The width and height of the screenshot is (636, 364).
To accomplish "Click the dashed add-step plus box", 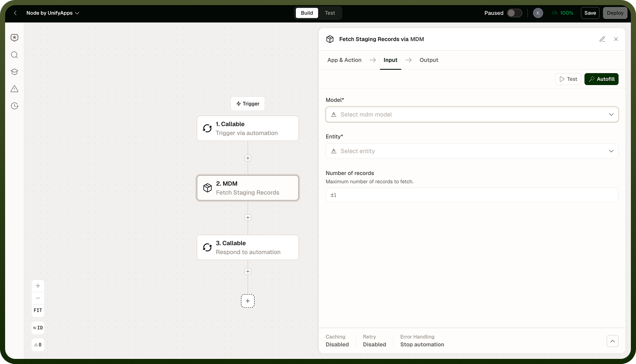I will (x=248, y=301).
